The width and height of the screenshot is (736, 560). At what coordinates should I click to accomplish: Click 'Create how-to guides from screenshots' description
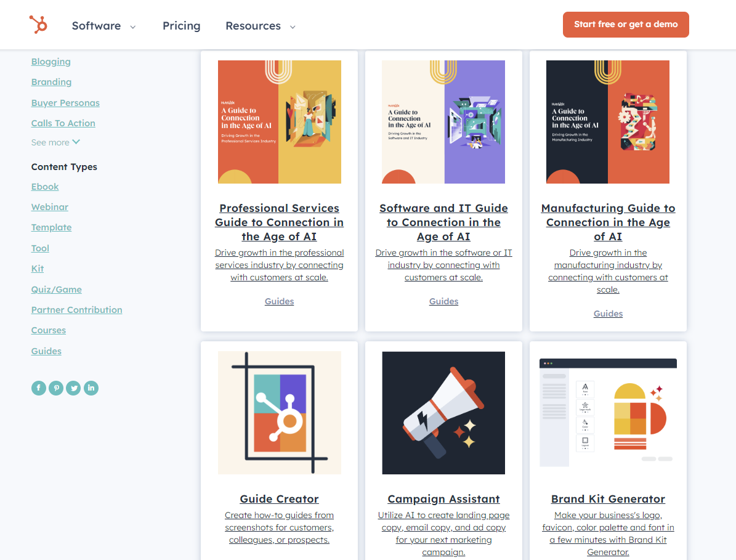(x=279, y=527)
